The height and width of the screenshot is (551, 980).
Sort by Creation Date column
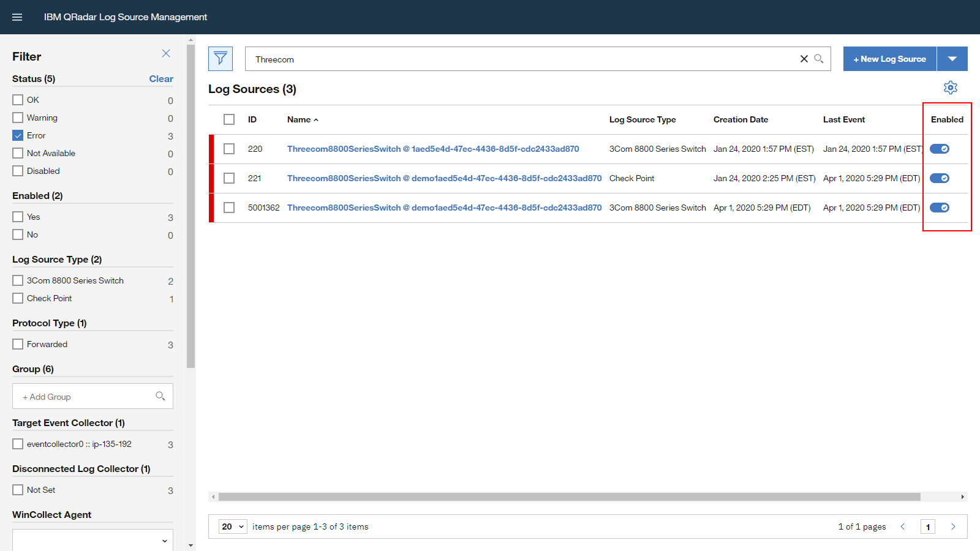point(741,119)
